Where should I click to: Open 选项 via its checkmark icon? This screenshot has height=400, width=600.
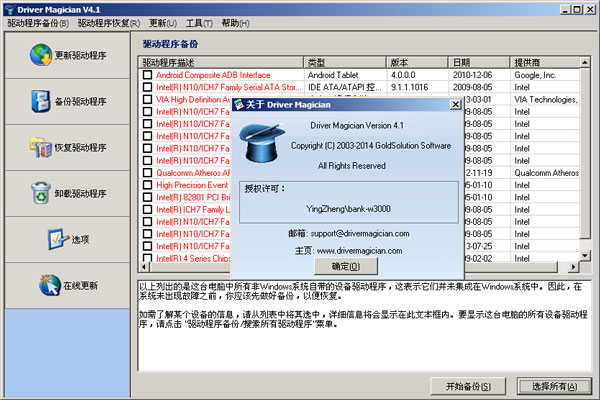click(x=58, y=239)
